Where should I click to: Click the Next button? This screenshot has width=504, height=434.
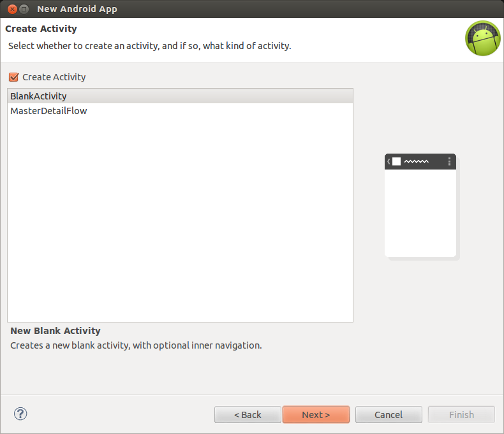(x=316, y=414)
